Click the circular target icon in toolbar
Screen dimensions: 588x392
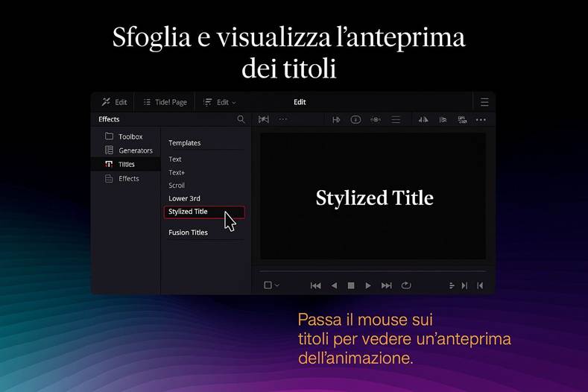click(376, 120)
